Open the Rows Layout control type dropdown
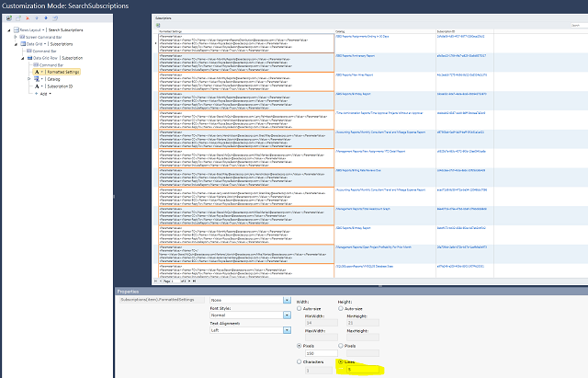 [43, 30]
